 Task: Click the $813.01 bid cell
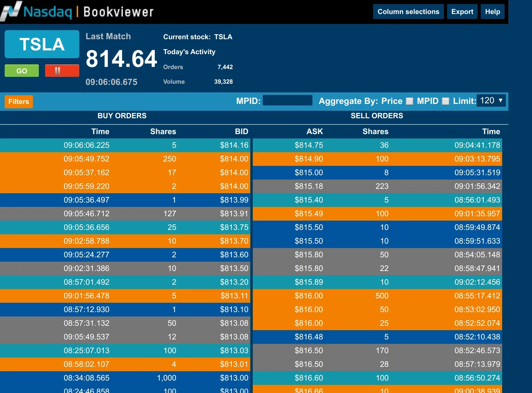[x=234, y=364]
